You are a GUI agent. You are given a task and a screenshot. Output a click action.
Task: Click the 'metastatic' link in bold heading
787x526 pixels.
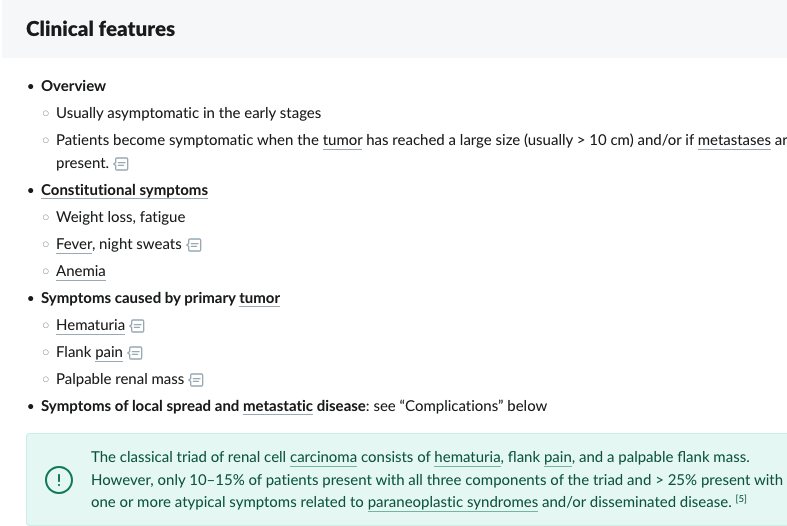click(x=277, y=406)
